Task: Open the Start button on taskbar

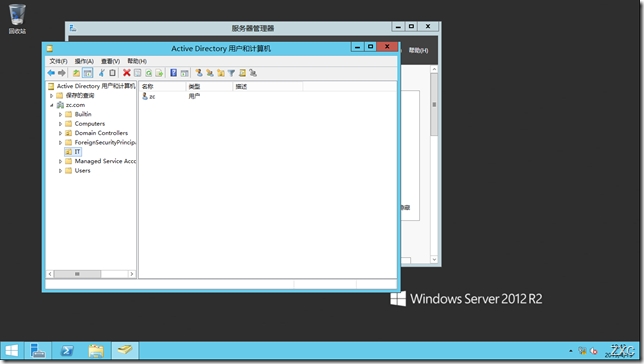Action: 12,351
